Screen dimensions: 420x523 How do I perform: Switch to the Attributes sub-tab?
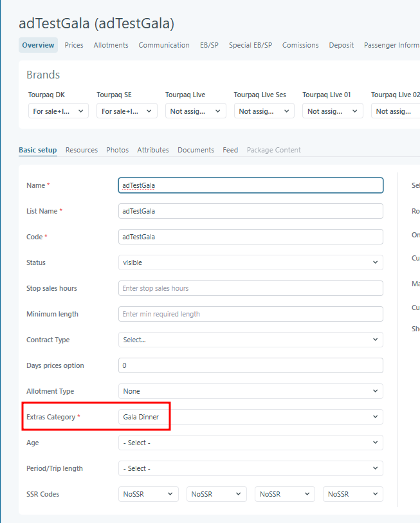tap(153, 150)
